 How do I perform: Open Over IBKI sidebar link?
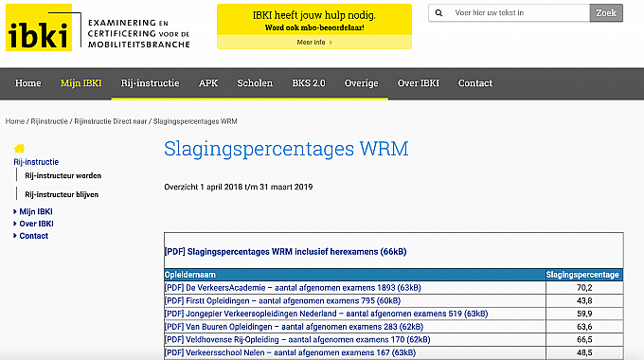pyautogui.click(x=37, y=224)
